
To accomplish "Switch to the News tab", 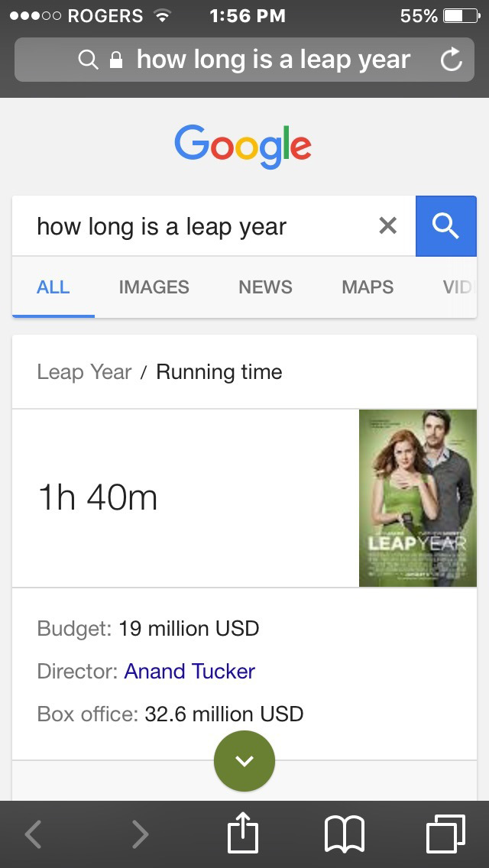I will (x=265, y=287).
